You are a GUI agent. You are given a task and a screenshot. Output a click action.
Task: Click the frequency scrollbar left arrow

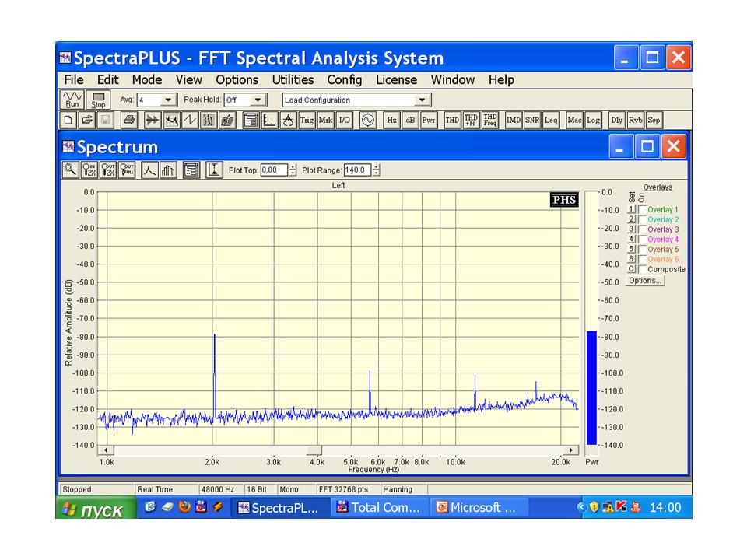tap(106, 450)
